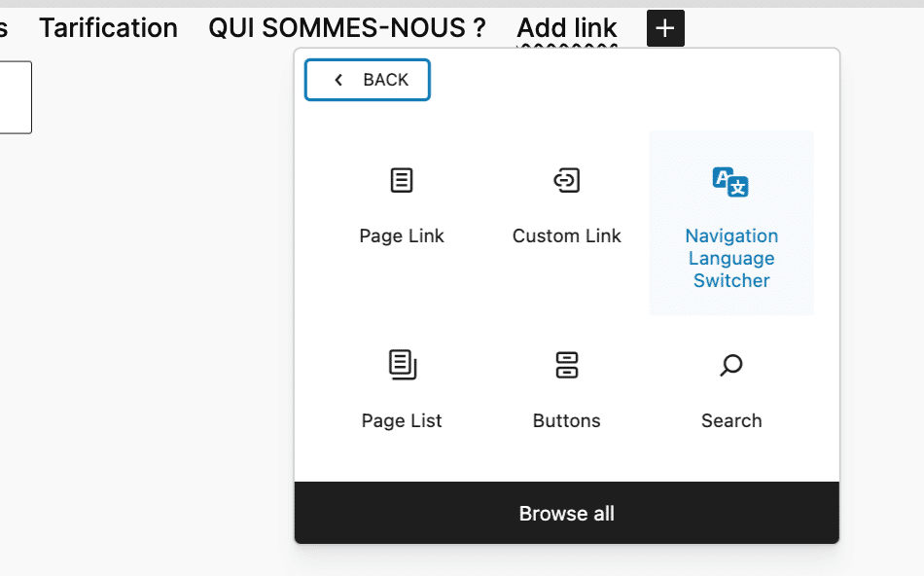
Task: Add a Buttons block via its icon
Action: click(567, 365)
